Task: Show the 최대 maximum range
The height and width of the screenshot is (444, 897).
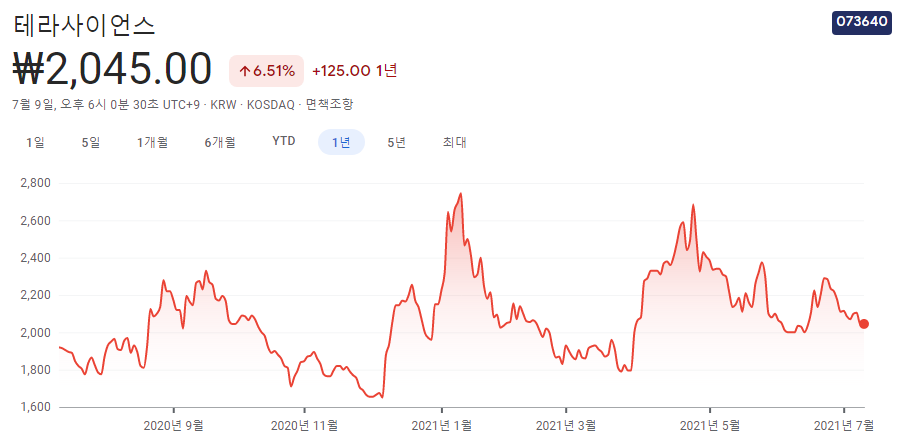Action: tap(455, 142)
